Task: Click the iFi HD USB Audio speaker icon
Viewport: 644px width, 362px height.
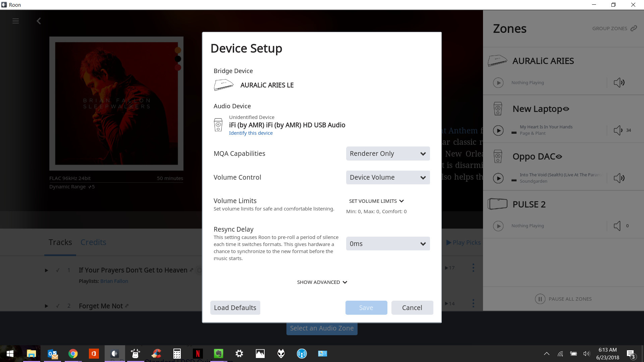Action: (x=218, y=125)
